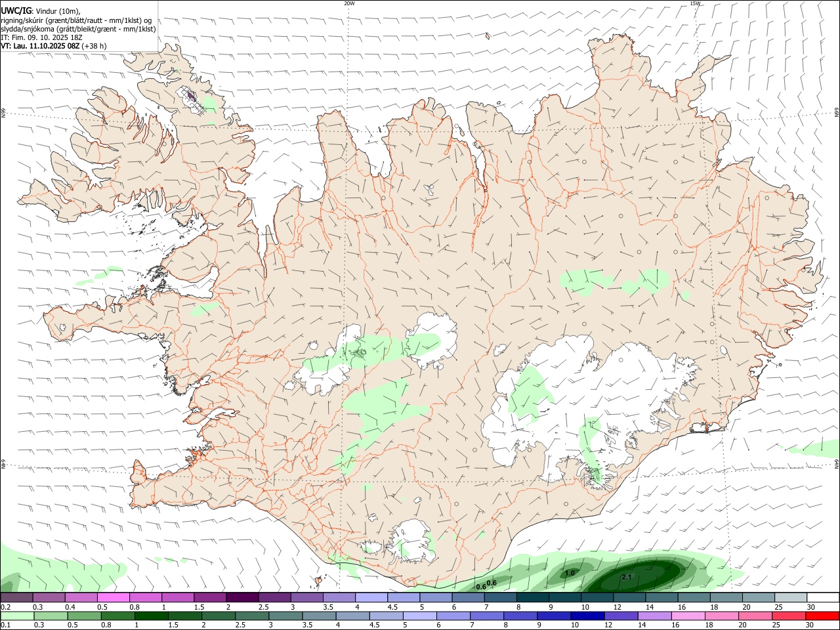Select the darkest green 1 mm rain swatch
The width and height of the screenshot is (840, 630).
pos(150,616)
